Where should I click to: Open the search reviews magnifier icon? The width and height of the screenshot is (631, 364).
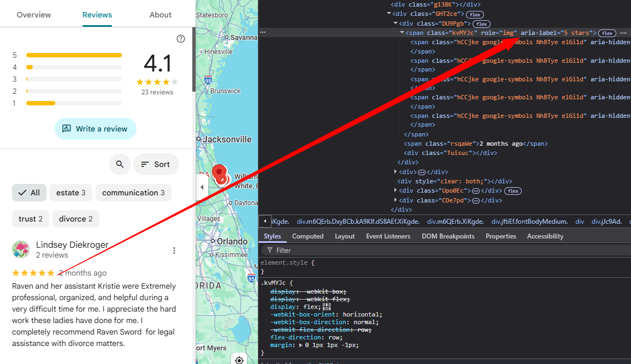120,164
